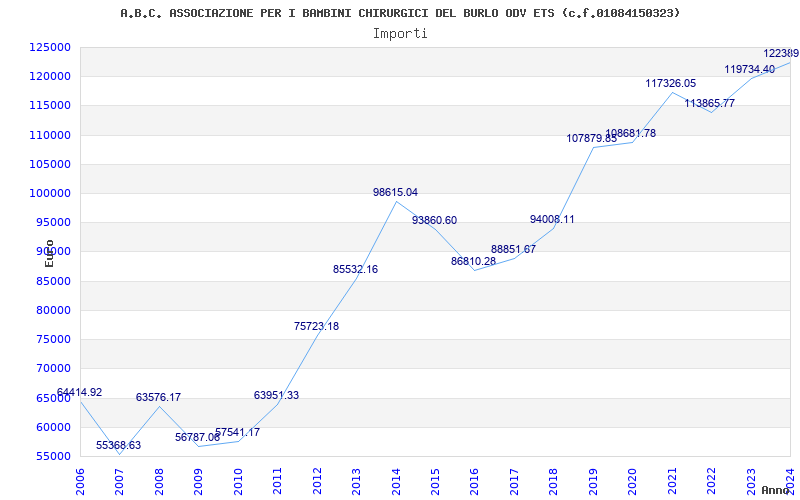The height and width of the screenshot is (500, 800).
Task: Select data label 64414.92
Action: [79, 392]
